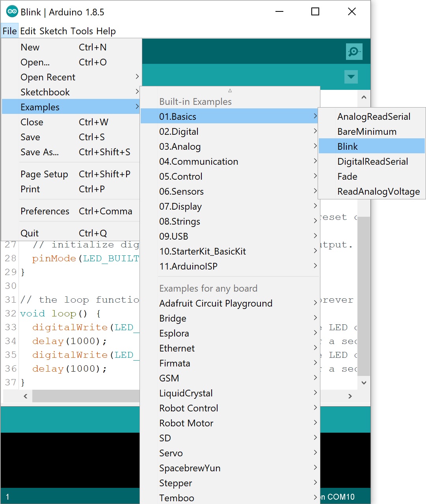
Task: Choose Print from File menu
Action: pyautogui.click(x=71, y=189)
